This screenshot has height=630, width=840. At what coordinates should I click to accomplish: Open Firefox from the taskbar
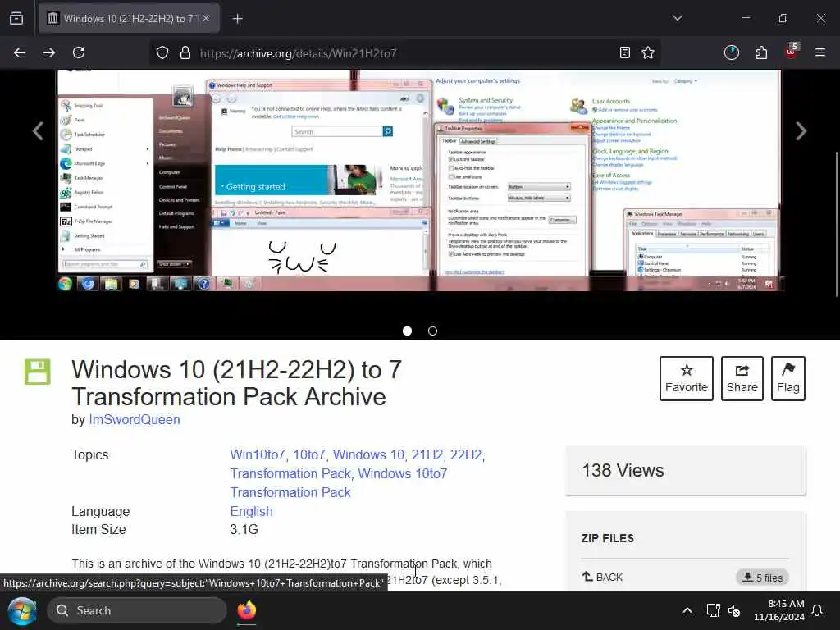pos(246,610)
